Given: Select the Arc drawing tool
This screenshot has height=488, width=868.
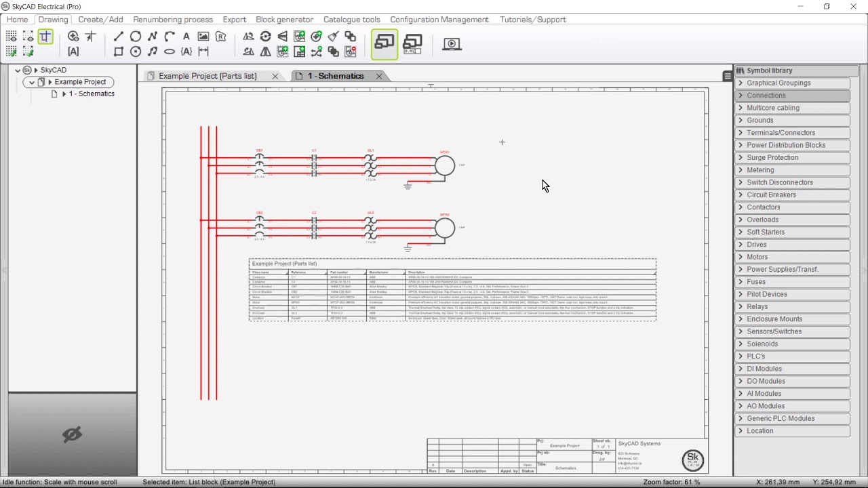Looking at the screenshot, I should (x=170, y=36).
